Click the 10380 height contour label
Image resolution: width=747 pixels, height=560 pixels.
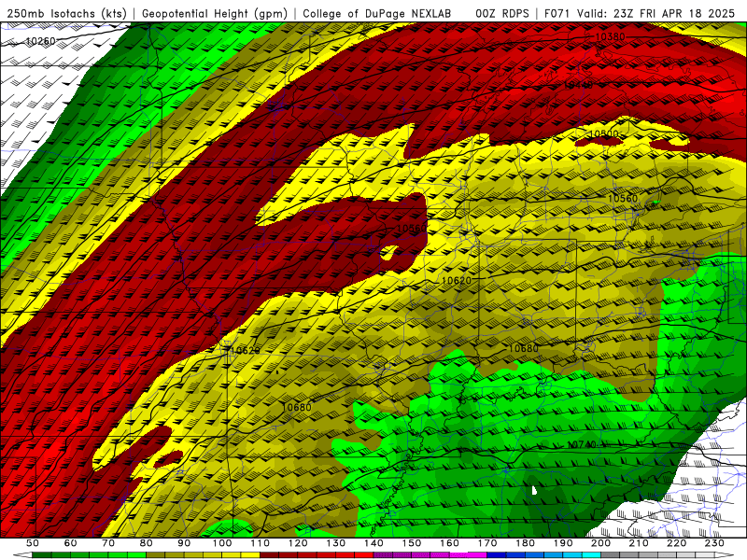pyautogui.click(x=610, y=36)
